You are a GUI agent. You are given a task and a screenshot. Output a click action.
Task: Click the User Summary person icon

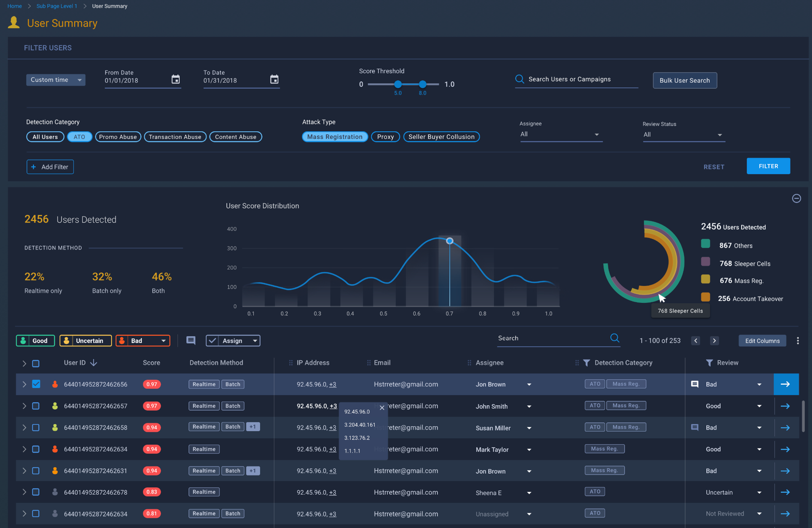(14, 23)
